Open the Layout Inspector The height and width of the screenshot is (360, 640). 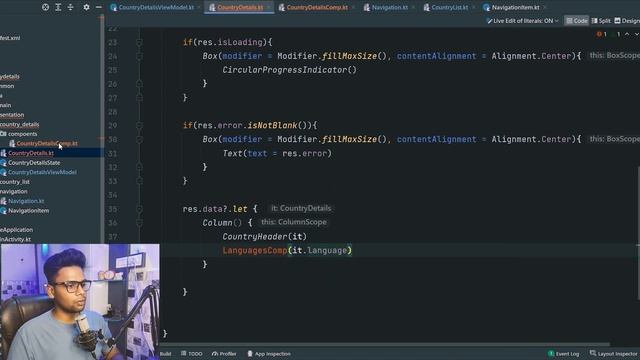[613, 354]
